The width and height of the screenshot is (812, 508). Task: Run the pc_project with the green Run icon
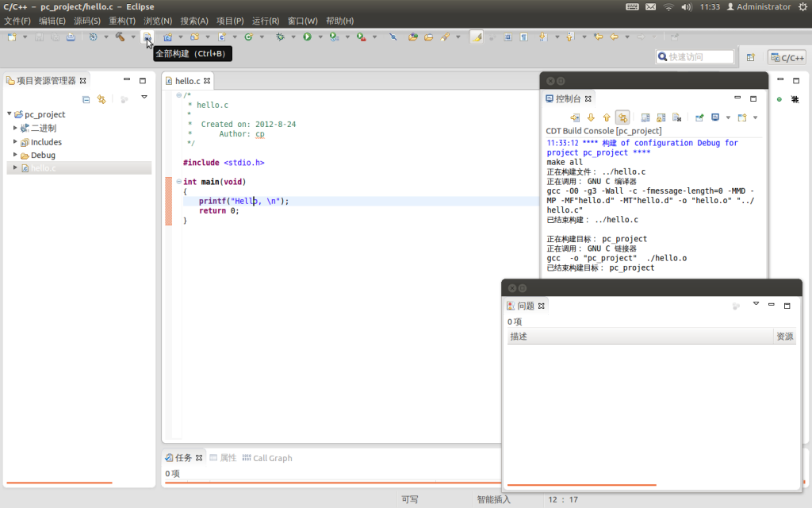pos(307,37)
